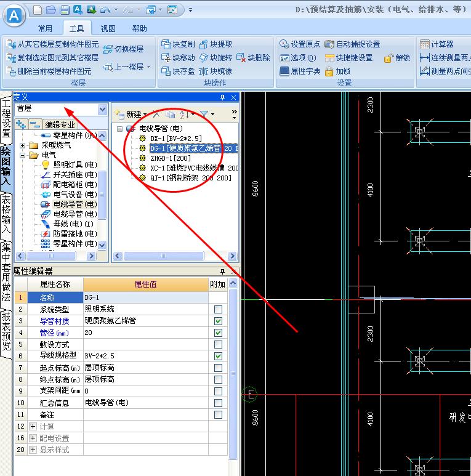Click the add-level plus icon beside 编辑专业

(21, 124)
